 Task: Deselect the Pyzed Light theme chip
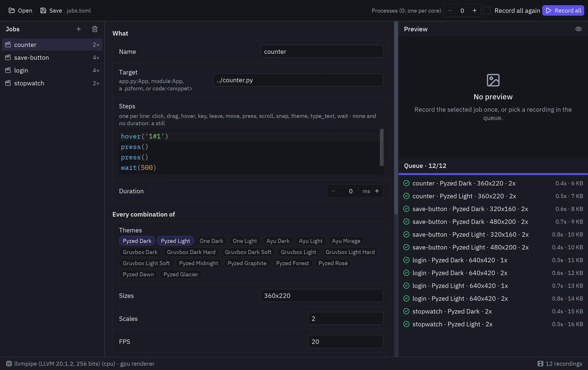(175, 241)
